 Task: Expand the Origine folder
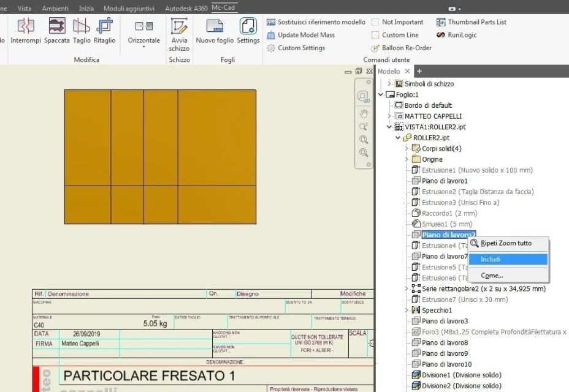coord(407,159)
